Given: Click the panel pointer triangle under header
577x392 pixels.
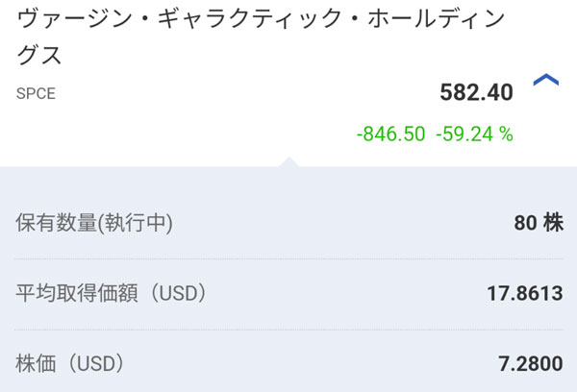Looking at the screenshot, I should pos(287,160).
